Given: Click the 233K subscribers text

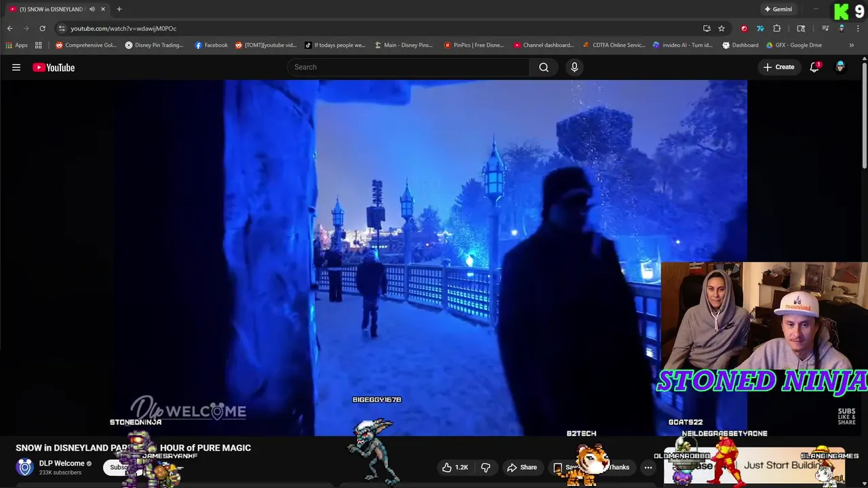Looking at the screenshot, I should click(60, 472).
